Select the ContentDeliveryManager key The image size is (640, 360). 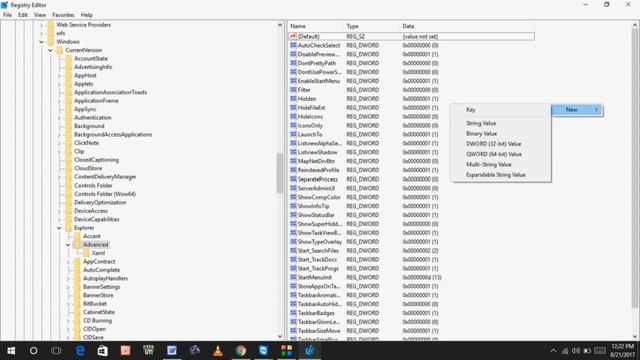[x=105, y=177]
